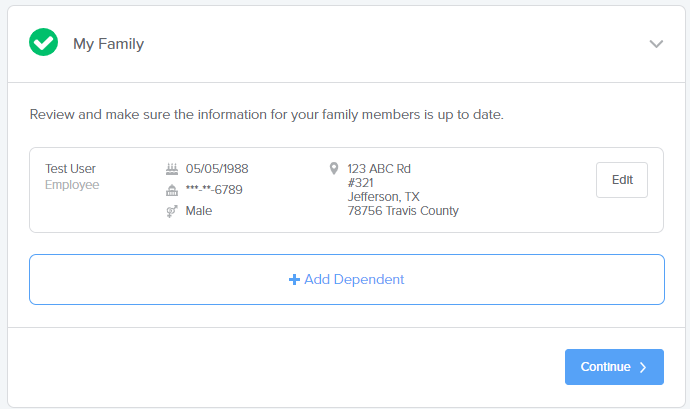Click the 78756 Travis County line
Image resolution: width=690 pixels, height=409 pixels.
click(x=403, y=211)
